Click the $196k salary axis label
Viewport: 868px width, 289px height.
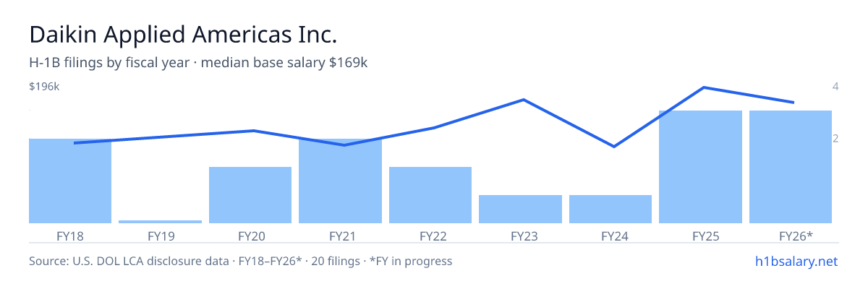coord(44,87)
